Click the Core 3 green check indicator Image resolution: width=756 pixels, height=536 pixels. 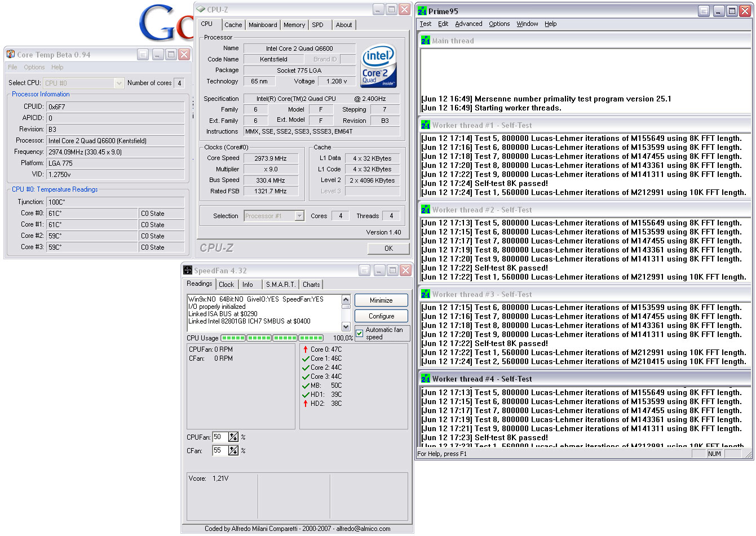click(x=306, y=376)
